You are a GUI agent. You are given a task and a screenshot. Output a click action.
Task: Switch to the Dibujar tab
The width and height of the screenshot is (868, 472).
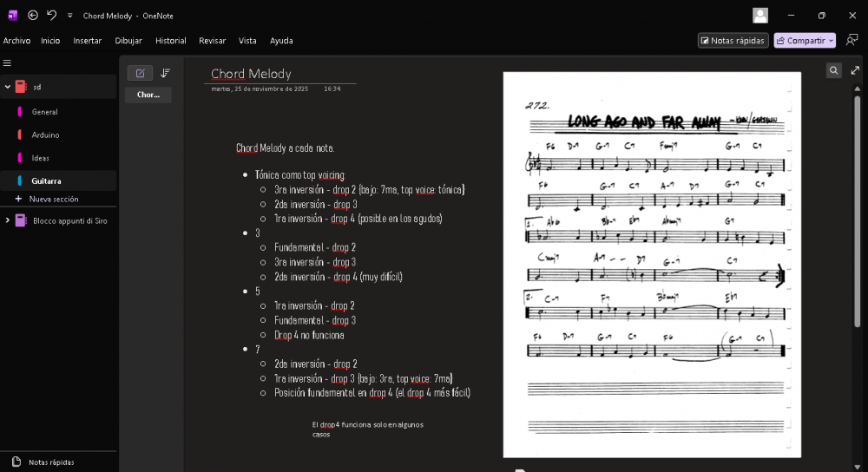128,41
